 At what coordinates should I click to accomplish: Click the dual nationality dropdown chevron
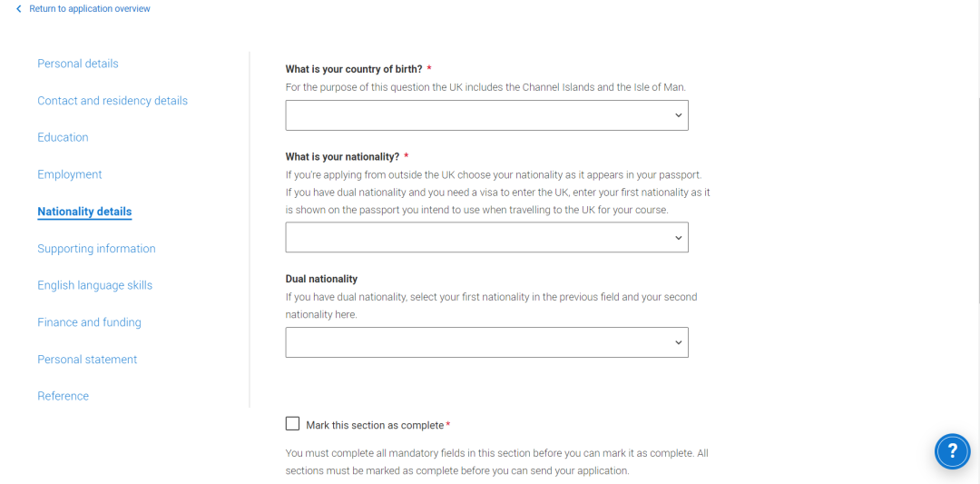[678, 342]
